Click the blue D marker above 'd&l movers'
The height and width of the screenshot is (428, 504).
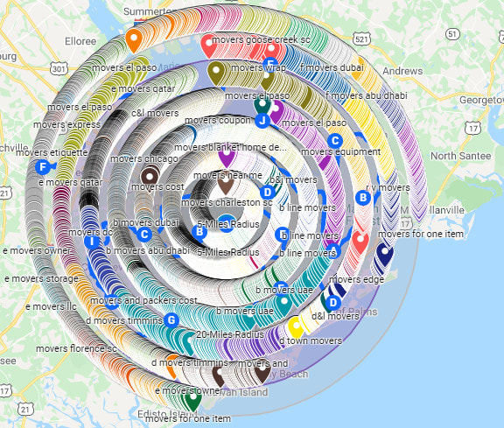pos(333,302)
